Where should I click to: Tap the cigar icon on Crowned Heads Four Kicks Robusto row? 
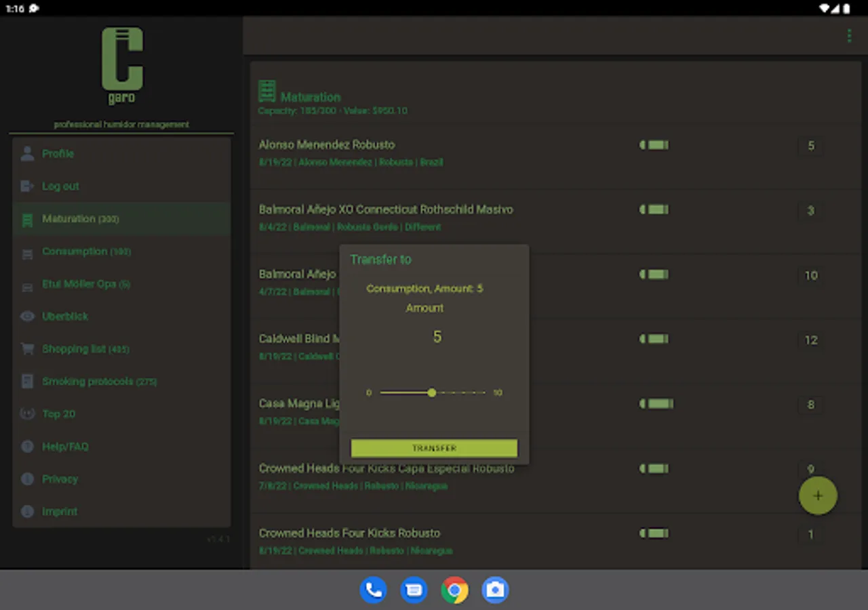pyautogui.click(x=654, y=533)
